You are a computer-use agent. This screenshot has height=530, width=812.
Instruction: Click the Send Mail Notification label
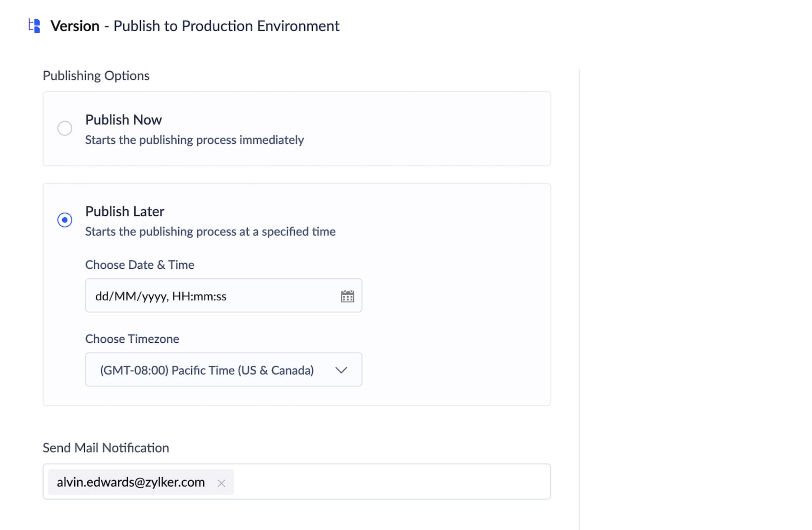(106, 448)
